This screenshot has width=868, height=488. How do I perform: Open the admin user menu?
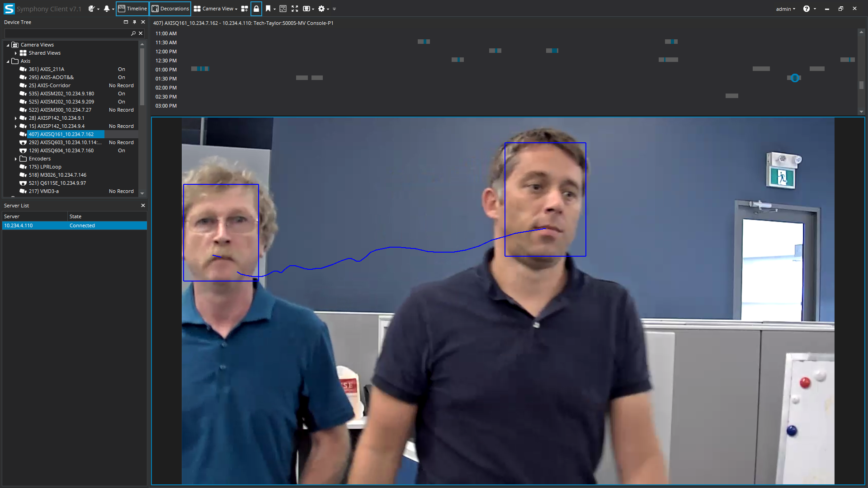pyautogui.click(x=786, y=9)
